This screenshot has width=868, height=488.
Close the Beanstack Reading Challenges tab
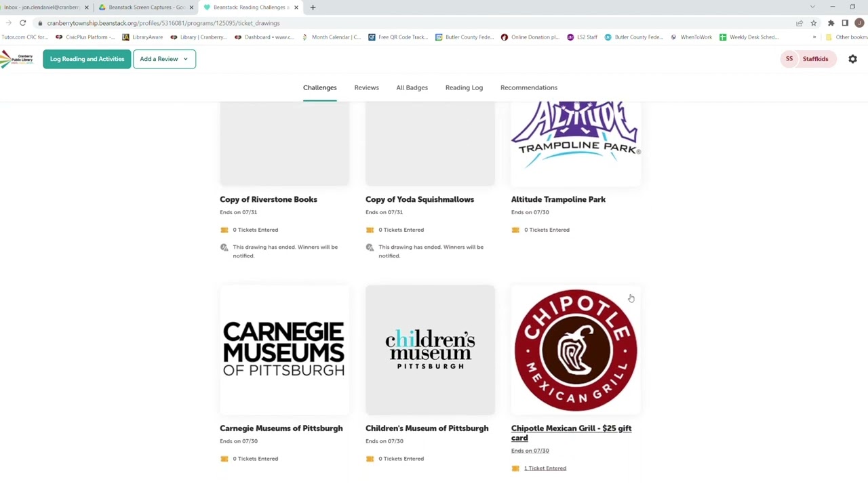click(296, 7)
